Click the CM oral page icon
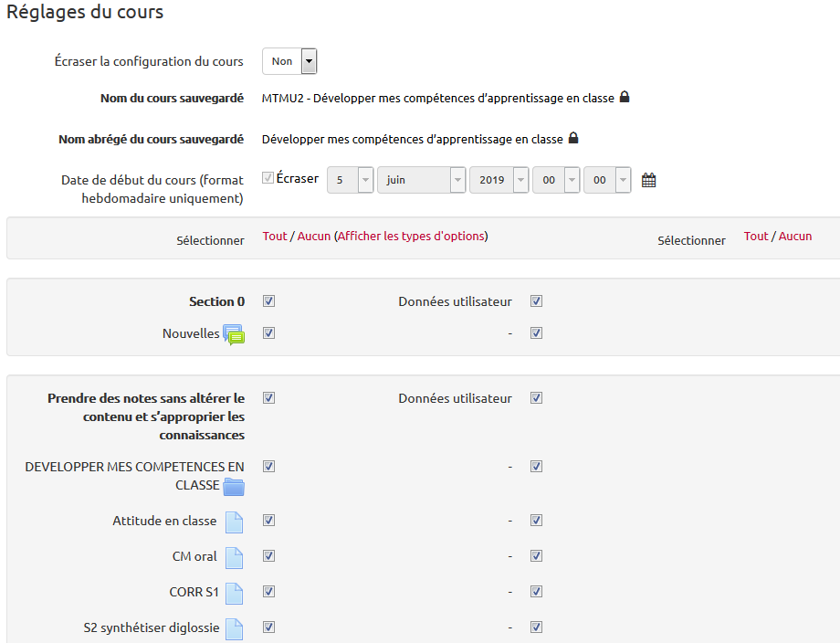 (x=235, y=557)
